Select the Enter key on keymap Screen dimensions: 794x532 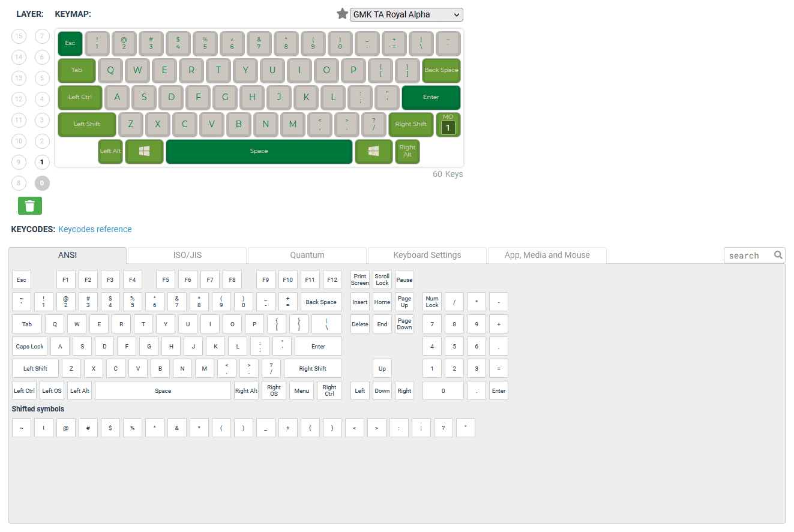[431, 97]
